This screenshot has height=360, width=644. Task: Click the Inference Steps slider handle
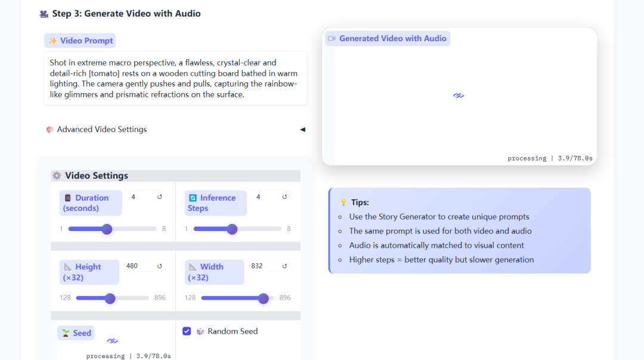tap(233, 229)
